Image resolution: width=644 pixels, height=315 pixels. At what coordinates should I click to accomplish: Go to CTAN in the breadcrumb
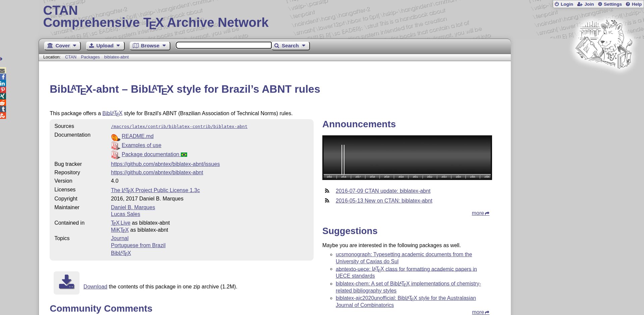(71, 57)
